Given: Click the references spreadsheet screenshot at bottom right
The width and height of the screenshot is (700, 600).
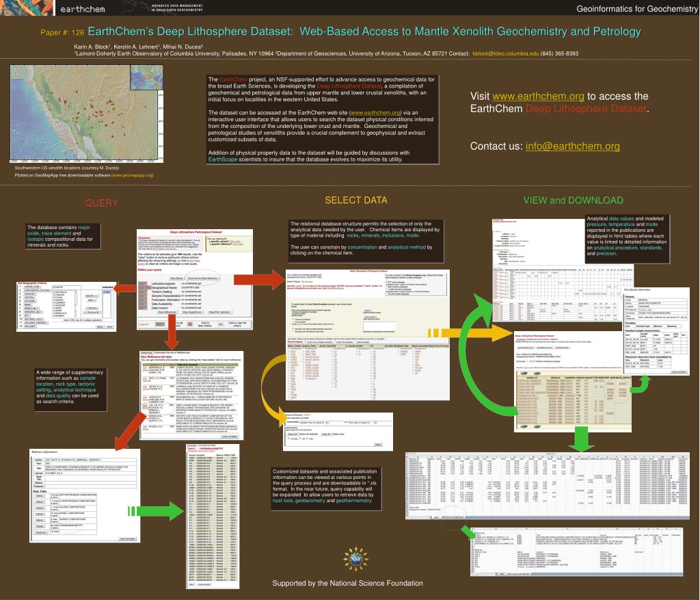Looking at the screenshot, I should 576,551.
